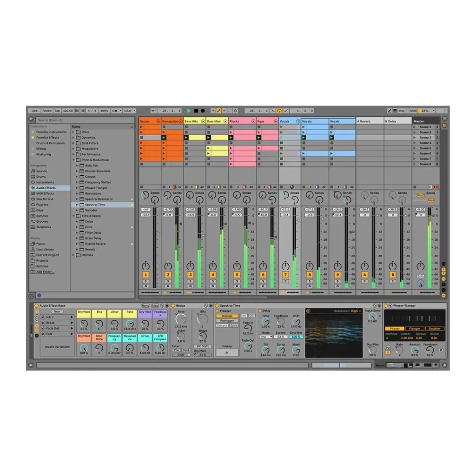Toggle the Automation Arm chain icon
Screen dimensions: 476x476
point(218,111)
